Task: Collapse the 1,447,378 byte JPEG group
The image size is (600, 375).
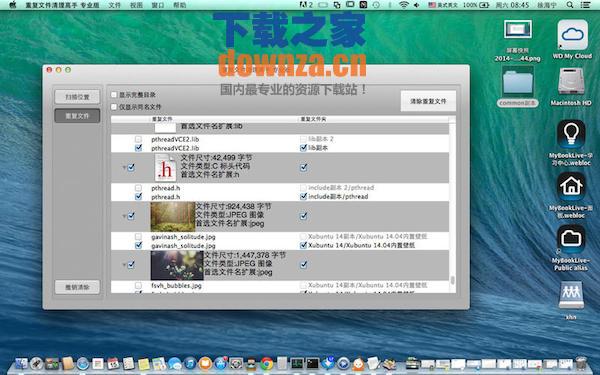Action: tap(124, 265)
